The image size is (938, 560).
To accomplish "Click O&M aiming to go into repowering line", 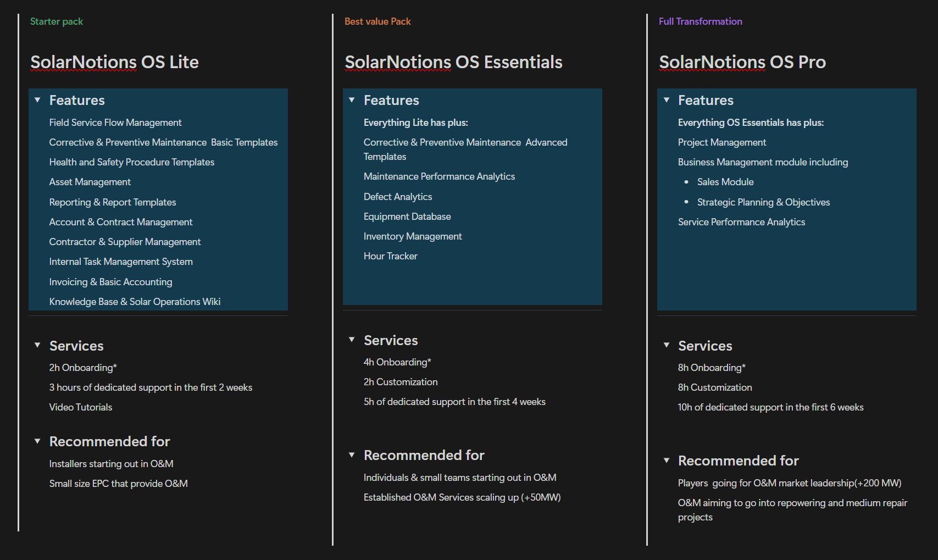I will click(x=792, y=510).
